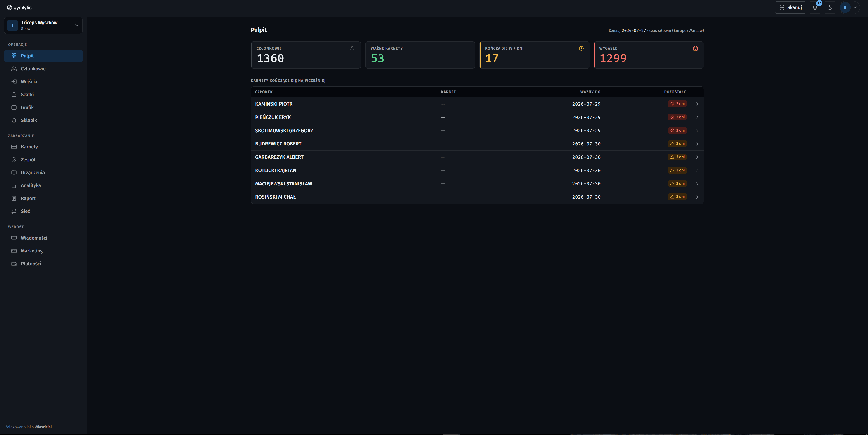The width and height of the screenshot is (868, 435).
Task: Click the Analityka bar chart icon
Action: [x=14, y=185]
